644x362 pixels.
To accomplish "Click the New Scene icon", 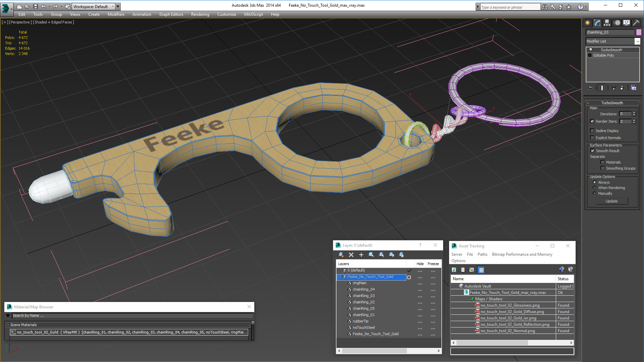I will 19,6.
